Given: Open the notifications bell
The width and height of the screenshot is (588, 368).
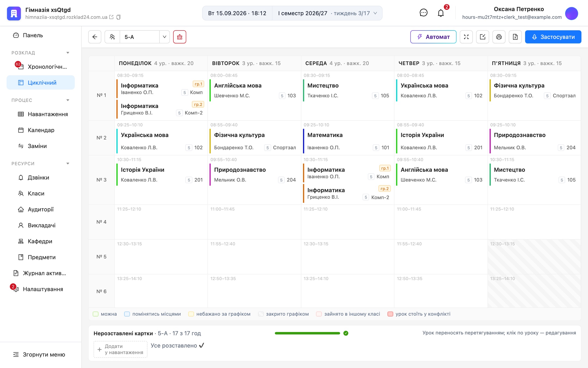Looking at the screenshot, I should tap(441, 13).
